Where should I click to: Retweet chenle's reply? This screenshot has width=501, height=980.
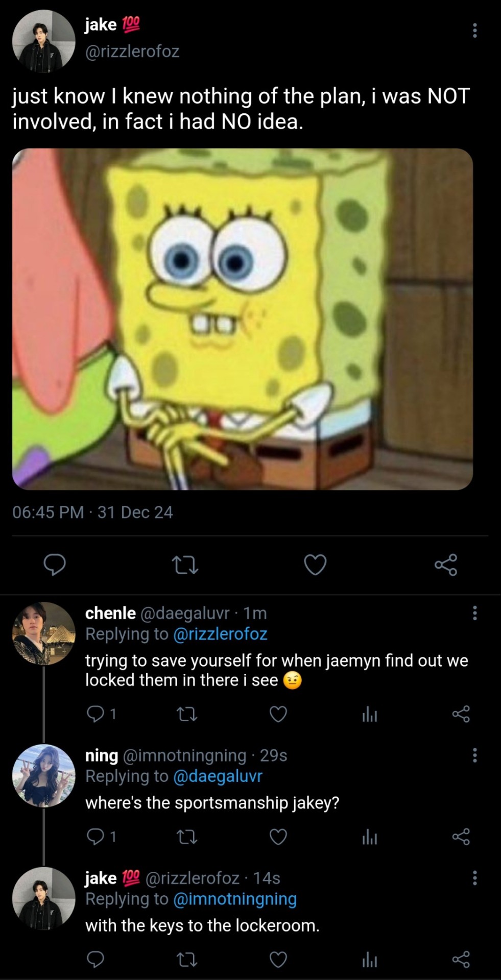point(187,714)
